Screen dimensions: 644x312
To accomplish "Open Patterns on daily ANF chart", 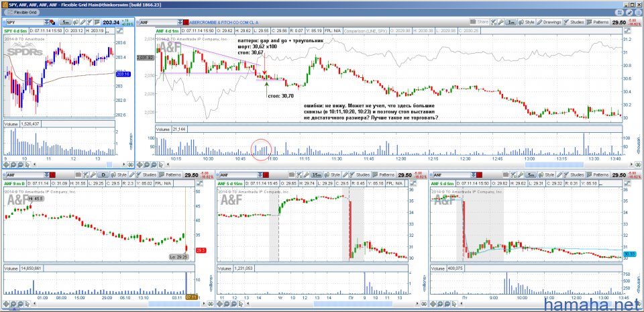I will pyautogui.click(x=170, y=175).
